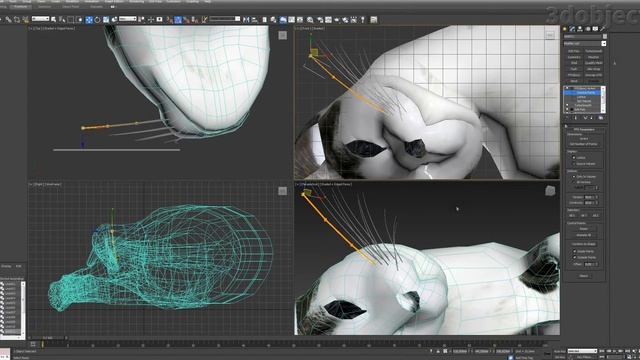Pick the Rectangular Selection Region tool

[70, 20]
